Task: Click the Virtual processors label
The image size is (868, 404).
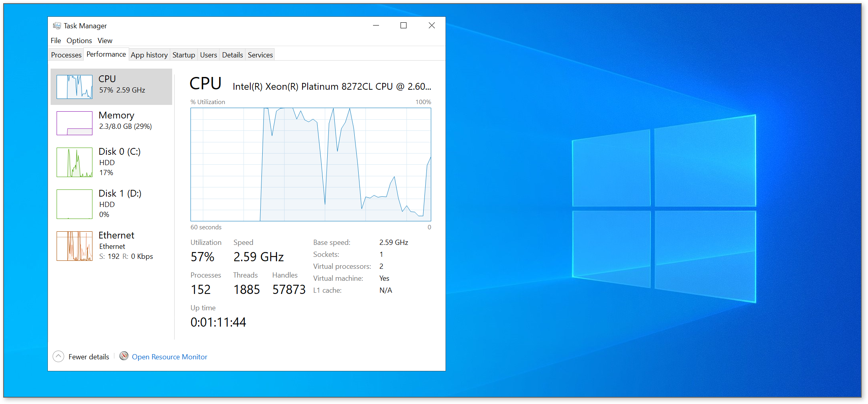Action: pos(342,266)
